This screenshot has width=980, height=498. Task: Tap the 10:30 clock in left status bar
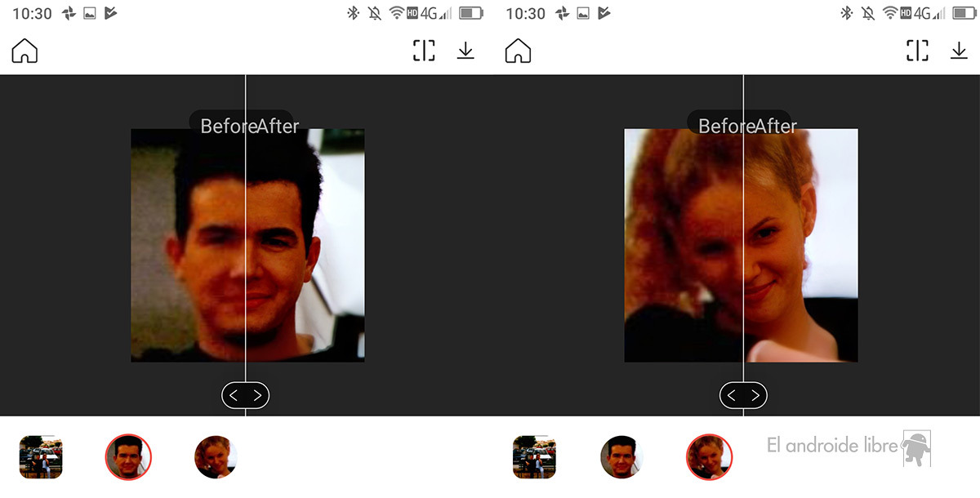[x=32, y=13]
